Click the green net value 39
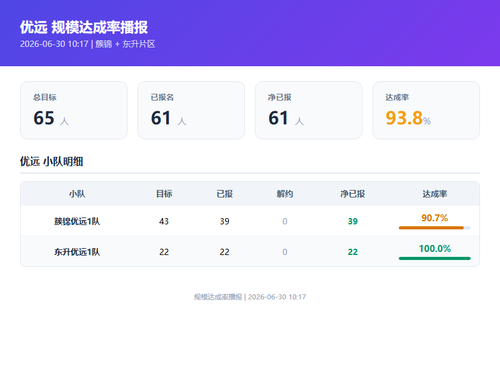Screen dimensions: 500x375 tap(353, 221)
